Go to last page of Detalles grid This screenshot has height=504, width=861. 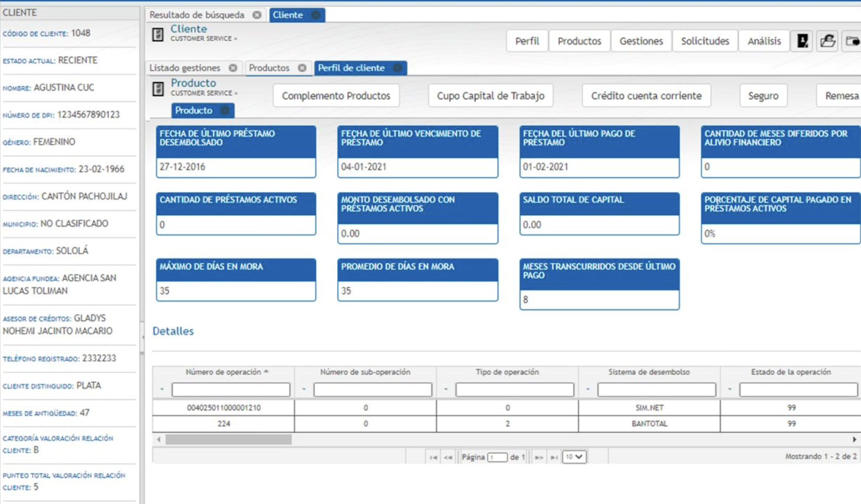coord(554,457)
